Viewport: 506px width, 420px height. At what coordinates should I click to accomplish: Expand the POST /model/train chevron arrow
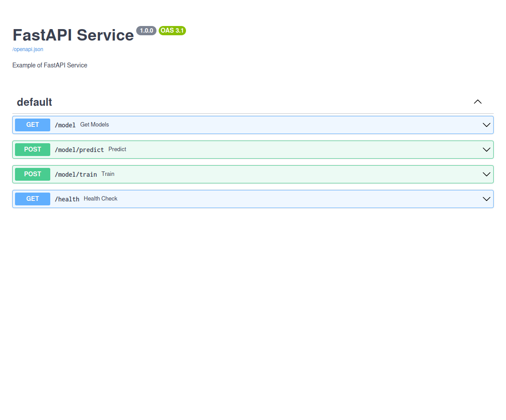486,174
